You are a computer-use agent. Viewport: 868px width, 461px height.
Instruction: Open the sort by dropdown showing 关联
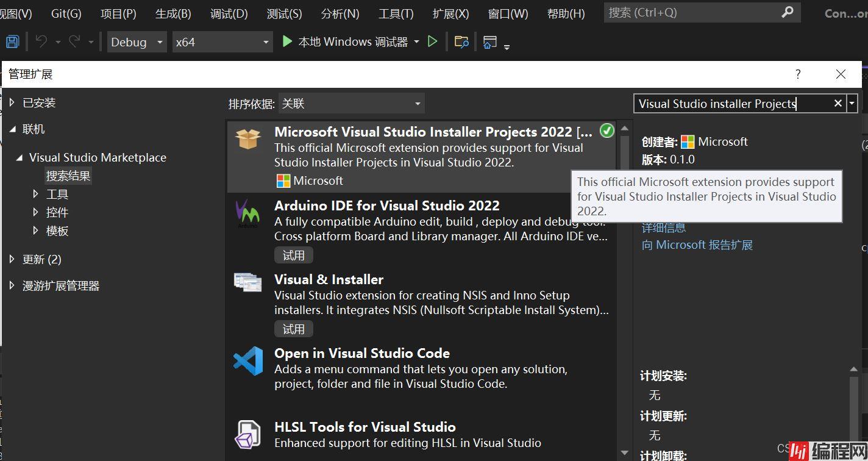point(352,104)
